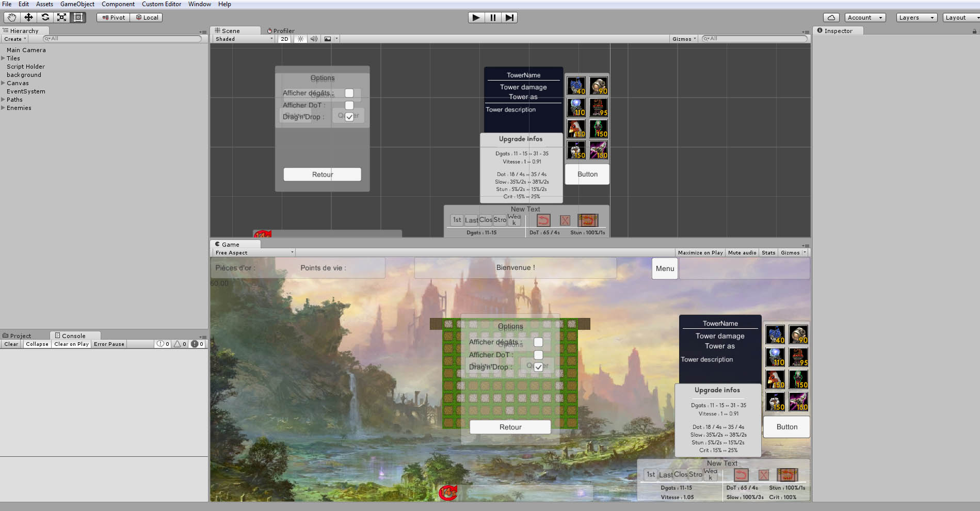
Task: Activate the Rotate tool
Action: point(45,17)
